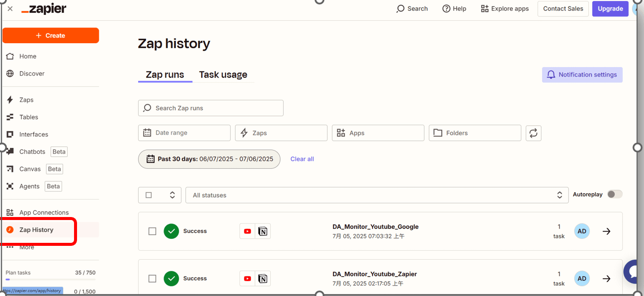Click the Zapier logo
644x296 pixels.
pos(44,9)
